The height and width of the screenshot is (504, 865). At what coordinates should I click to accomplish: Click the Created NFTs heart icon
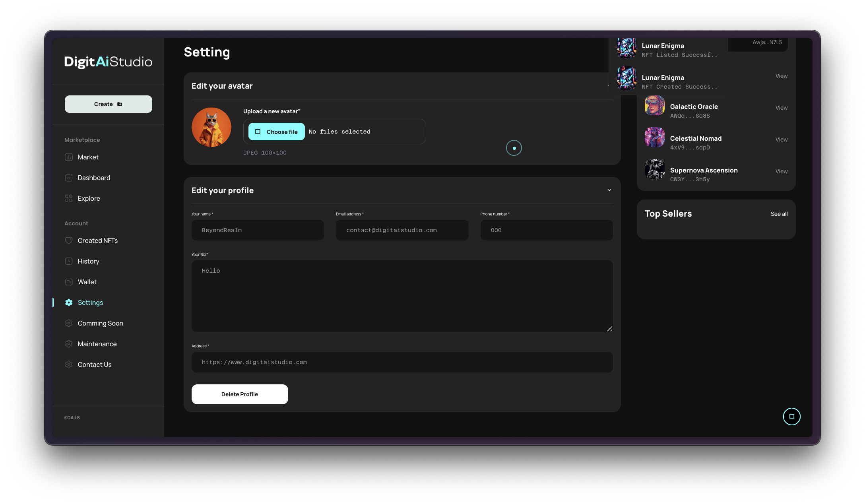[x=69, y=240]
